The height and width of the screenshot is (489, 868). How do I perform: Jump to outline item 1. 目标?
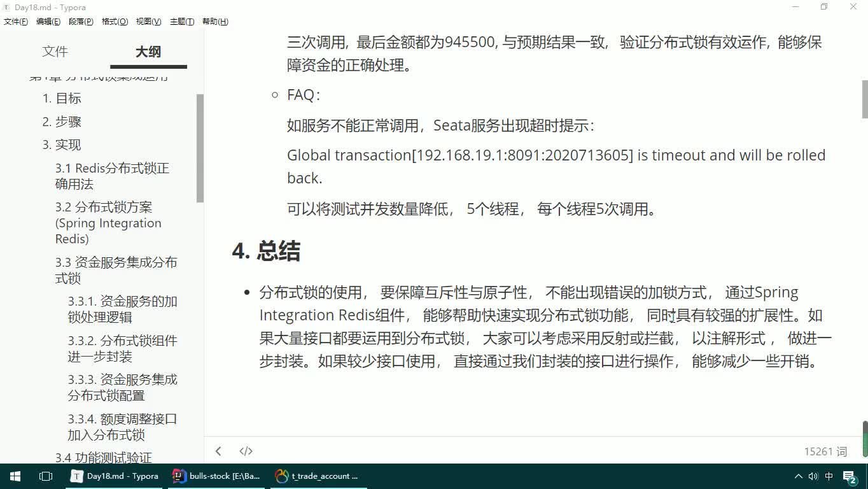(62, 98)
